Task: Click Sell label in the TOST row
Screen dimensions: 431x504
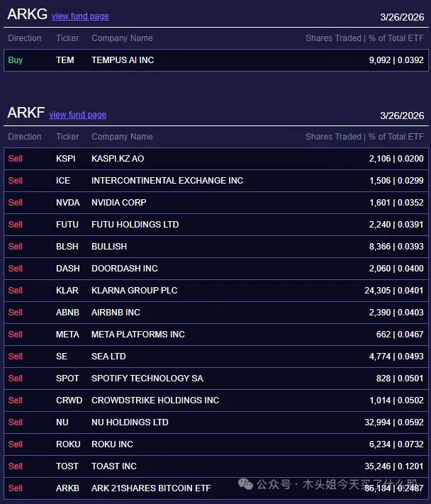Action: 16,466
